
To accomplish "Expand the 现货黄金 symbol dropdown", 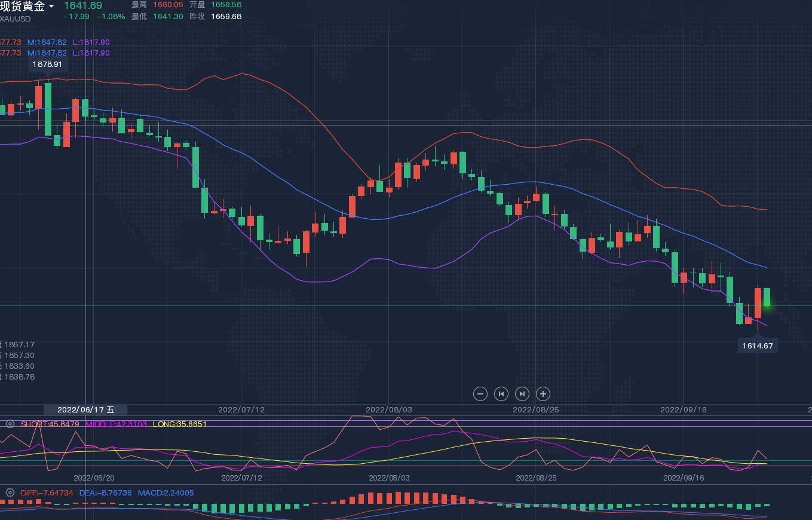I will (51, 7).
